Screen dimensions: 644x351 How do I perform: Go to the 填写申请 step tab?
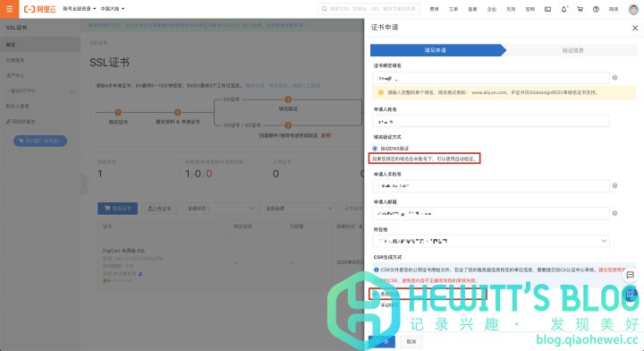[437, 50]
